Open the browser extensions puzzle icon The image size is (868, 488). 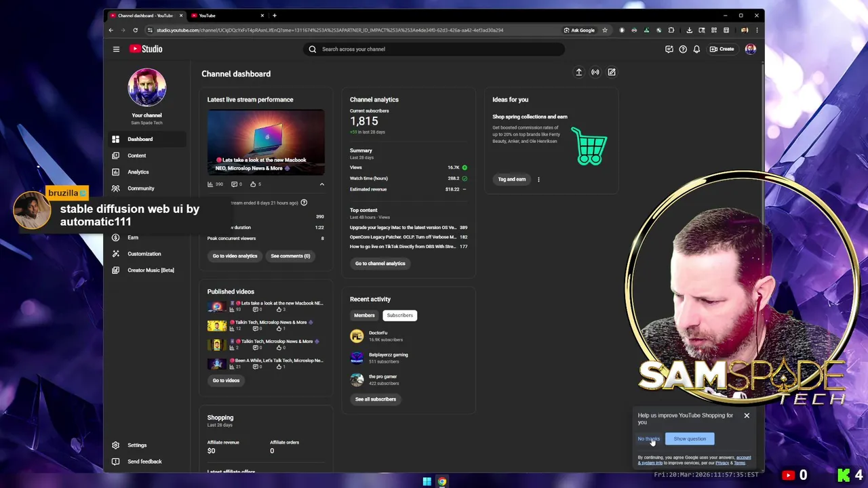[x=671, y=30]
